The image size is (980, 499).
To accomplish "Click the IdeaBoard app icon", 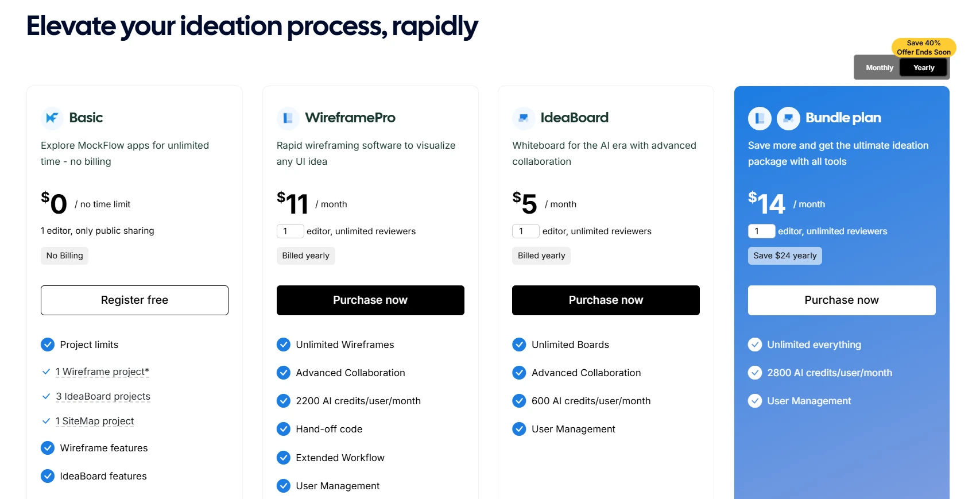I will pos(523,118).
